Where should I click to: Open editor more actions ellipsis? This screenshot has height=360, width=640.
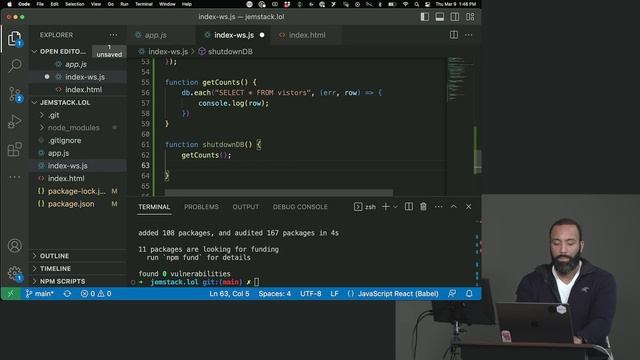tap(469, 35)
